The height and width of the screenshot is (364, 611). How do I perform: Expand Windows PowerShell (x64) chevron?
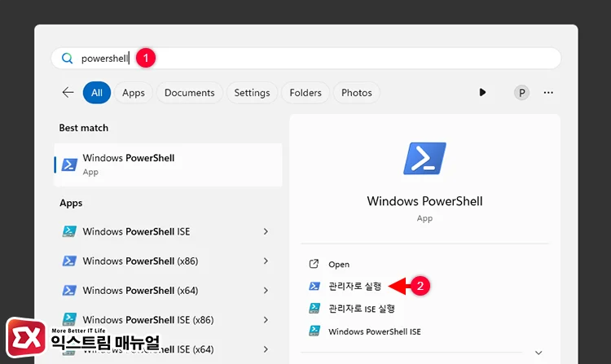(266, 291)
